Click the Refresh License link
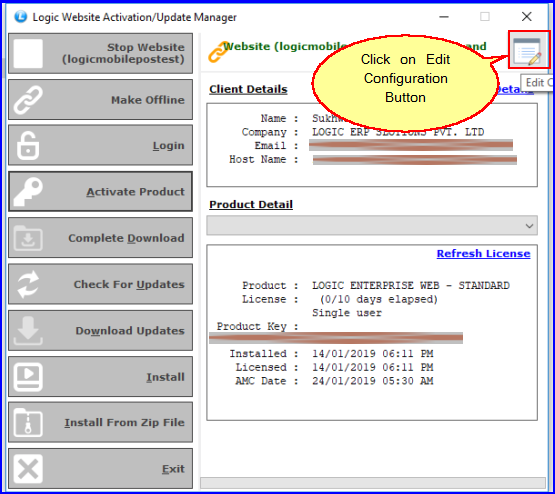 pyautogui.click(x=483, y=253)
